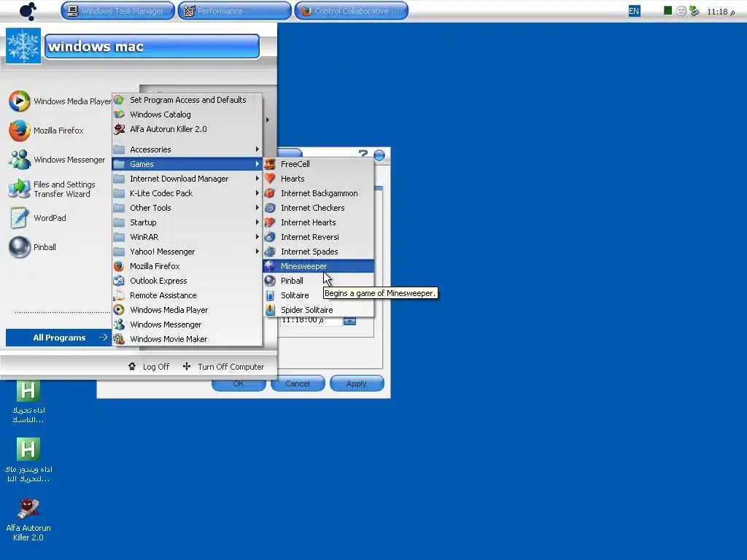Viewport: 747px width, 560px height.
Task: Expand the WinRAR submenu
Action: 187,237
